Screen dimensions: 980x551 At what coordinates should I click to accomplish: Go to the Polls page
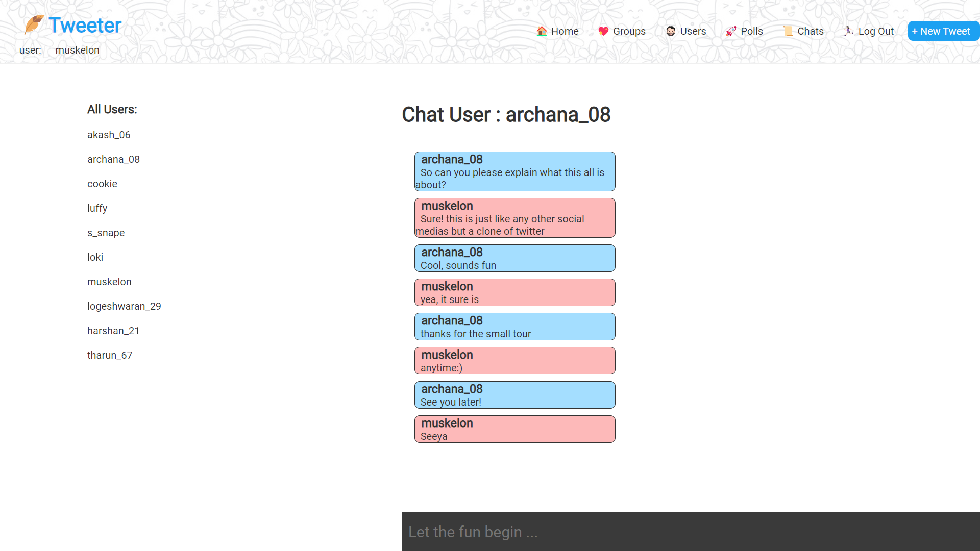751,31
